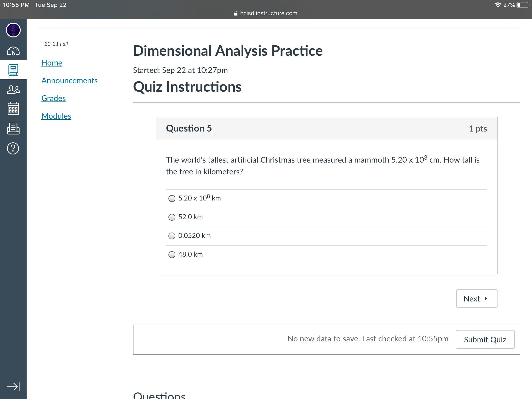
Task: Open the Inbox icon in sidebar
Action: [x=13, y=129]
